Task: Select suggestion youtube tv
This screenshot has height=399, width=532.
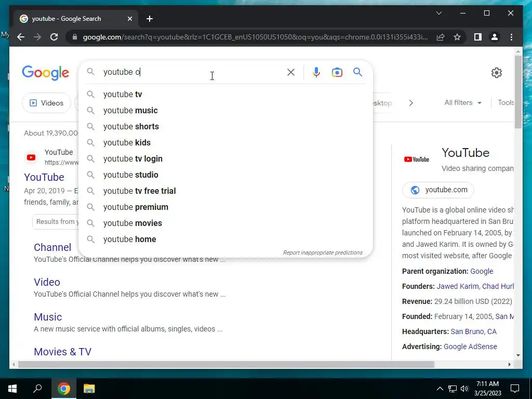Action: 225,95
